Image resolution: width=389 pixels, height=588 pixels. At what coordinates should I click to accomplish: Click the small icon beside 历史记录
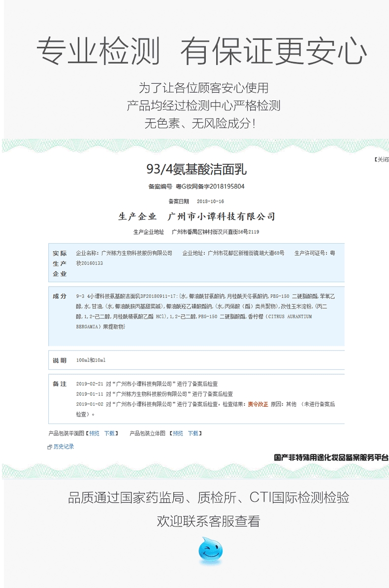click(49, 447)
